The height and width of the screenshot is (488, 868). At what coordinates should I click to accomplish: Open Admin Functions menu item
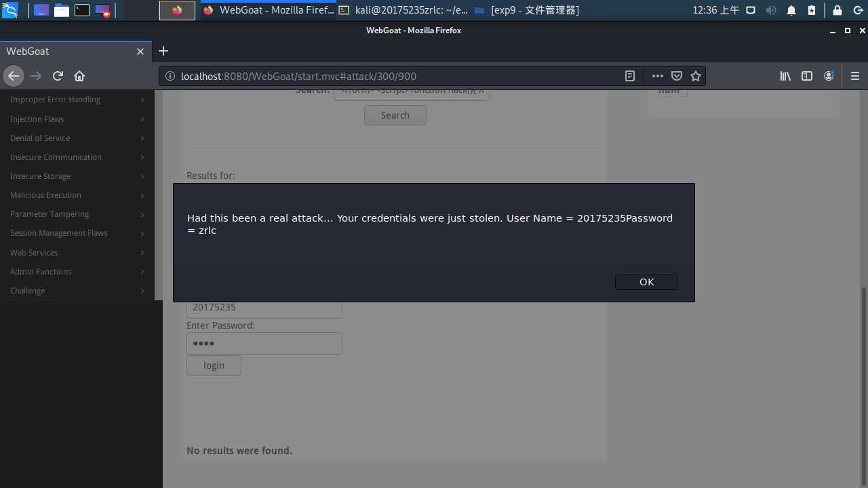tap(77, 271)
